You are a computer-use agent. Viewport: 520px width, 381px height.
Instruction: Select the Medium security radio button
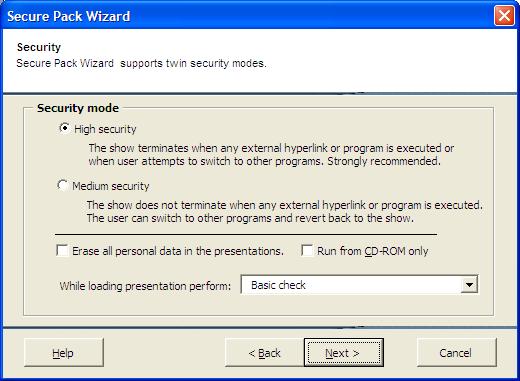coord(62,185)
